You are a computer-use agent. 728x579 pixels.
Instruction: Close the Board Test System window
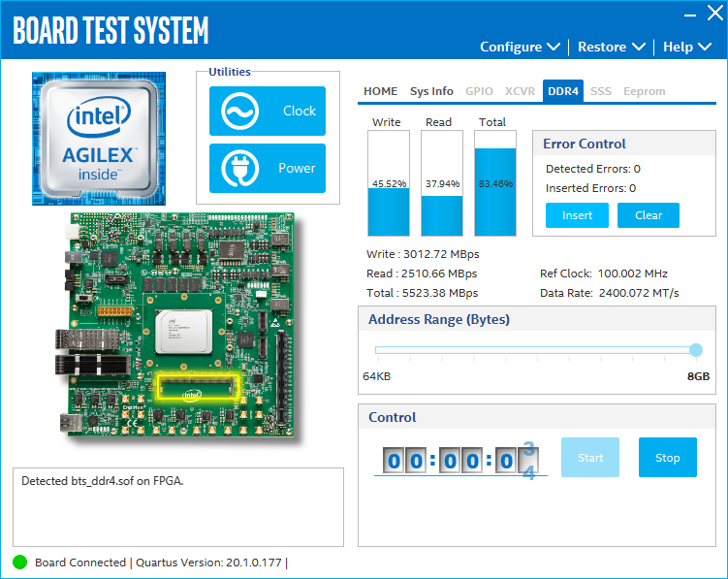pyautogui.click(x=713, y=15)
